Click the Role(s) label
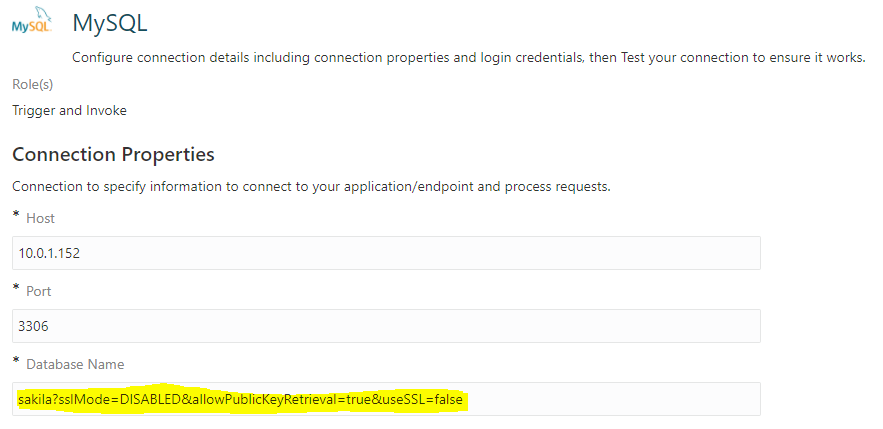The image size is (883, 429). pos(33,85)
